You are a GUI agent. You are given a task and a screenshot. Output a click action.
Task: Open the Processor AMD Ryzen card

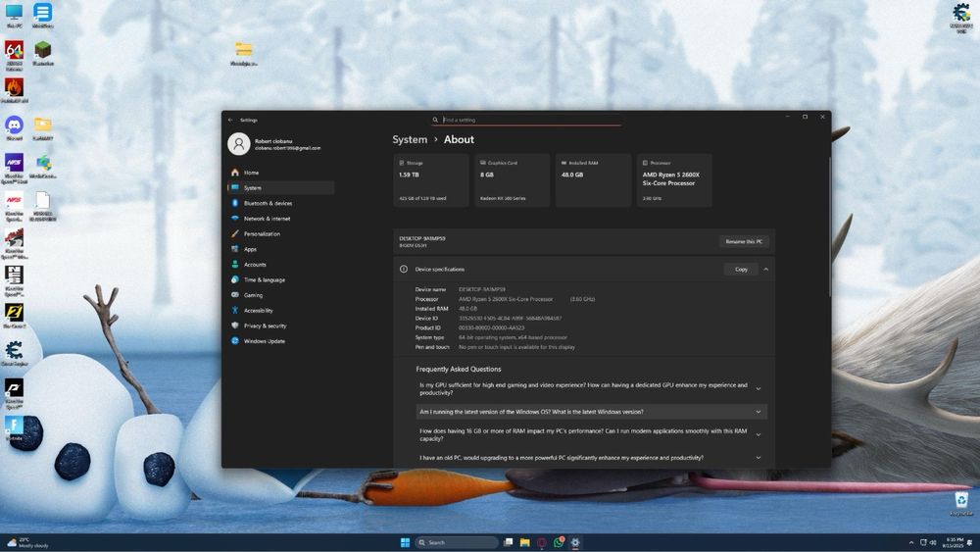click(674, 180)
